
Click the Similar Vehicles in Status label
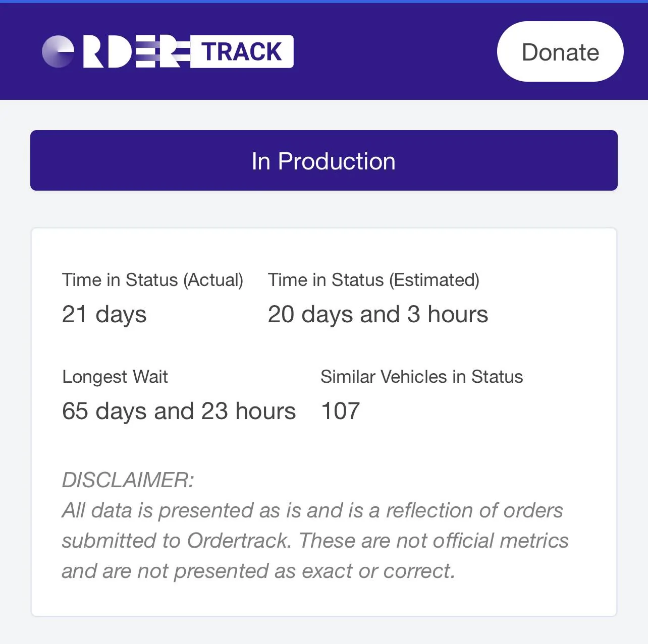pos(421,377)
